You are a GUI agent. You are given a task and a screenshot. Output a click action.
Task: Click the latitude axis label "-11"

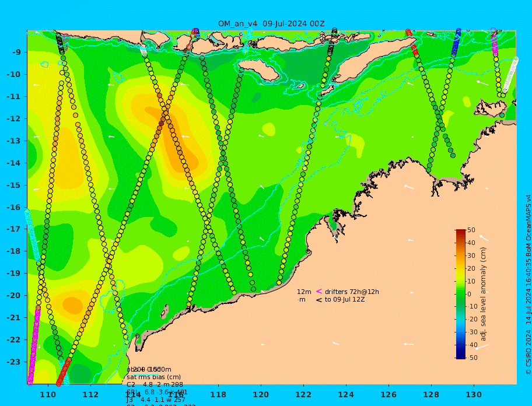[x=13, y=97]
